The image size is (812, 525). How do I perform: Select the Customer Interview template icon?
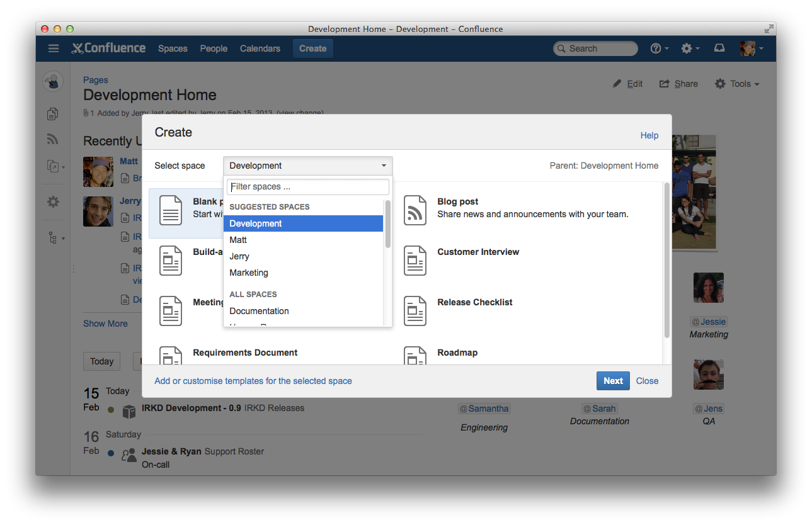coord(415,261)
